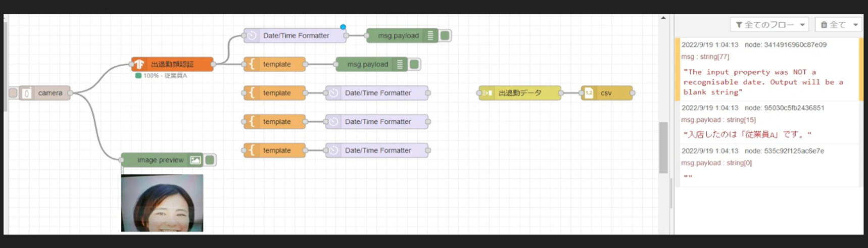Select the camera node by its label
Viewport: 868px width, 248px height.
(x=50, y=93)
